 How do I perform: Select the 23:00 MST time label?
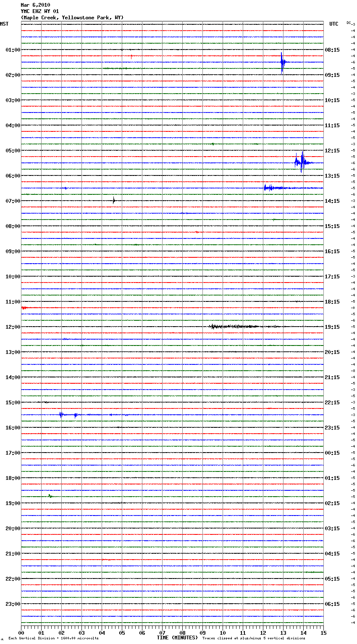pos(13,604)
